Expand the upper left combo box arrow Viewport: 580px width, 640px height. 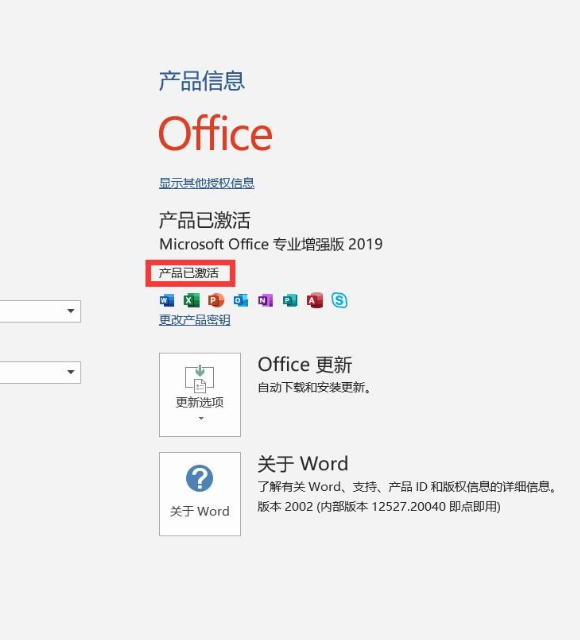coord(71,311)
